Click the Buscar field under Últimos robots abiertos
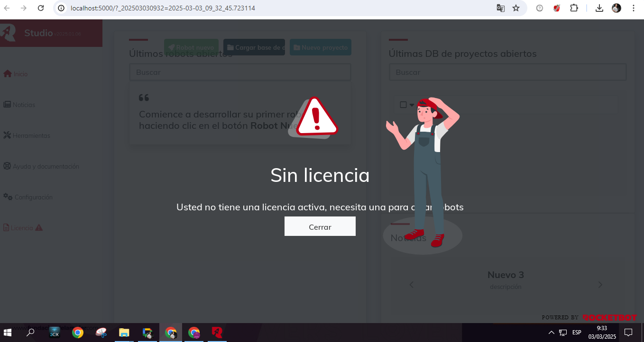 (240, 72)
